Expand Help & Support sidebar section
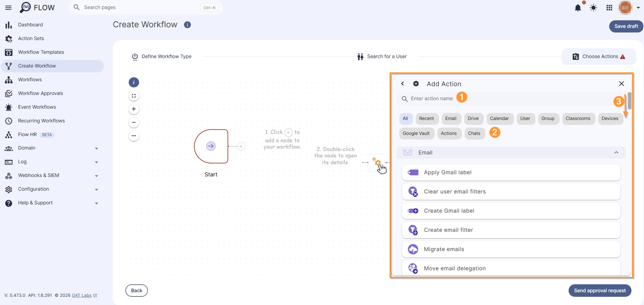644x305 pixels. click(x=52, y=203)
